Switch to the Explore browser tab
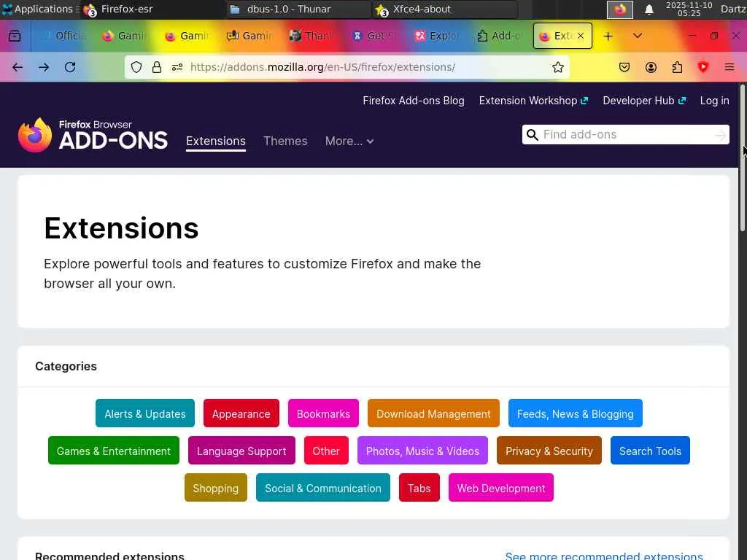 click(437, 36)
